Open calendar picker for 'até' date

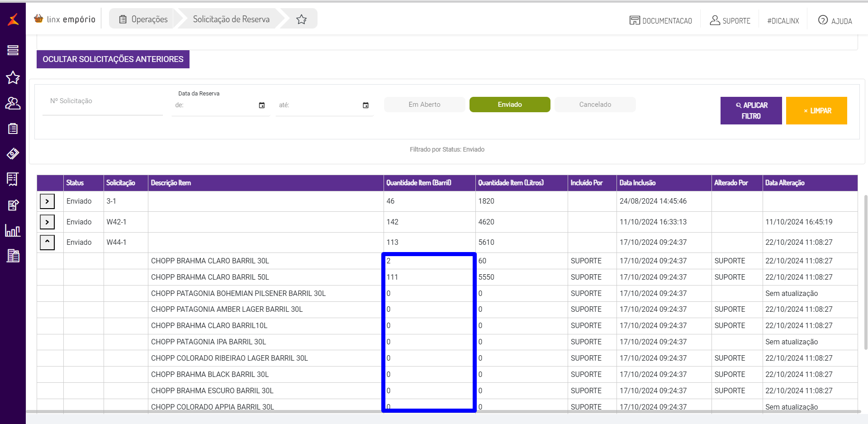[x=365, y=105]
